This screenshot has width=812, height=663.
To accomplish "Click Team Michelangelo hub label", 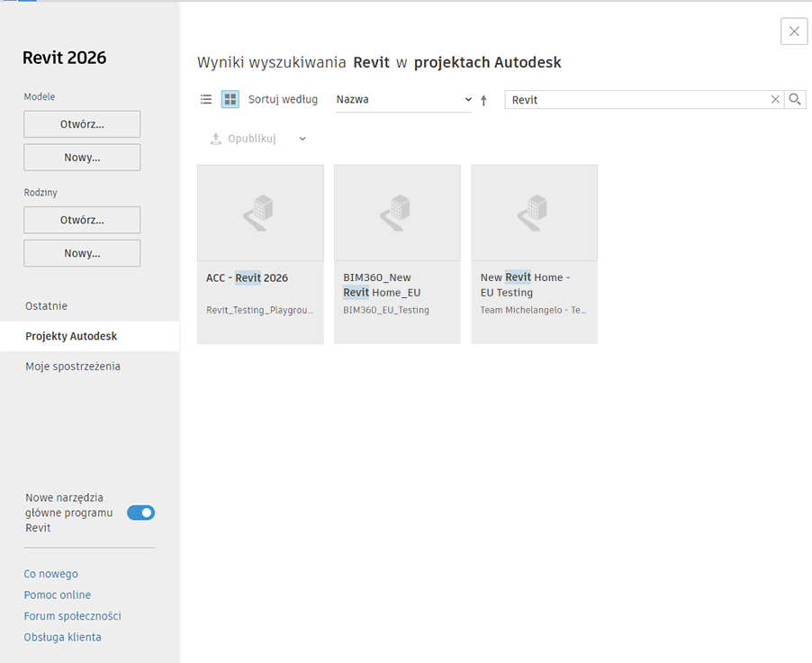I will pos(534,310).
